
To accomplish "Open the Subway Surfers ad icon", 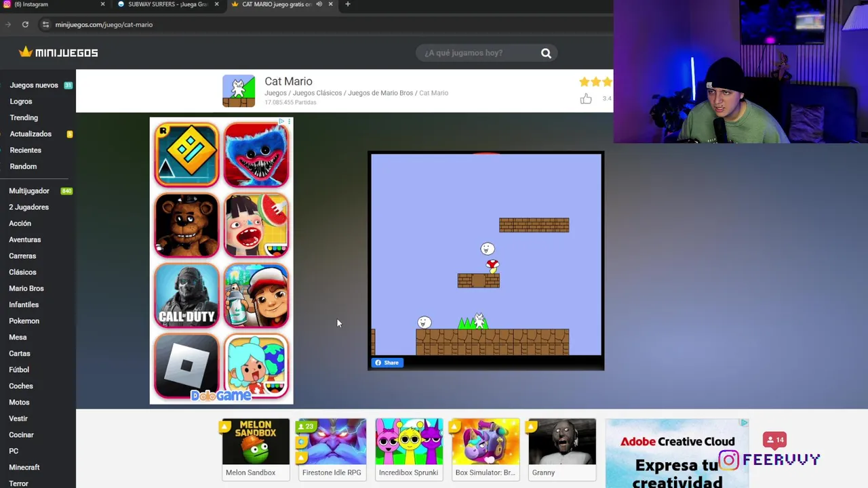I will 256,296.
